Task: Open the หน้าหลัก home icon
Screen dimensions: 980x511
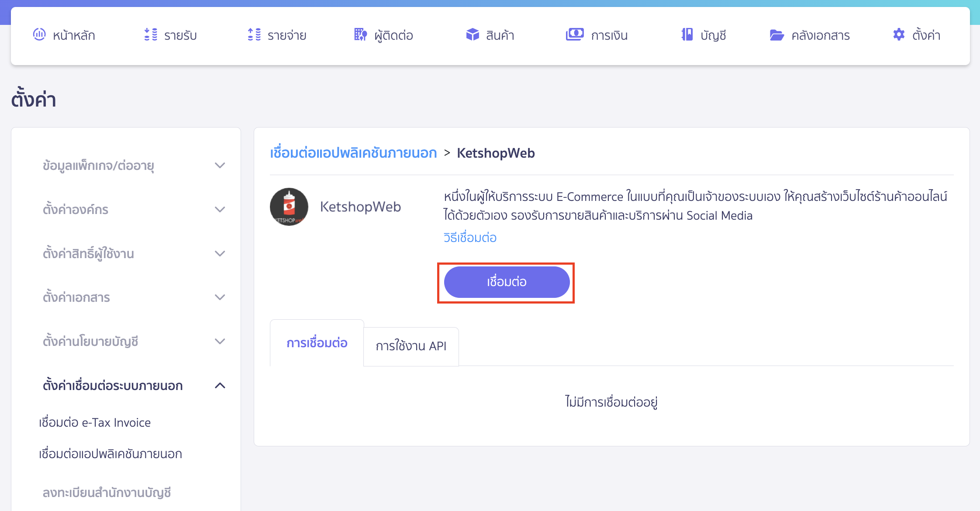Action: (x=40, y=35)
